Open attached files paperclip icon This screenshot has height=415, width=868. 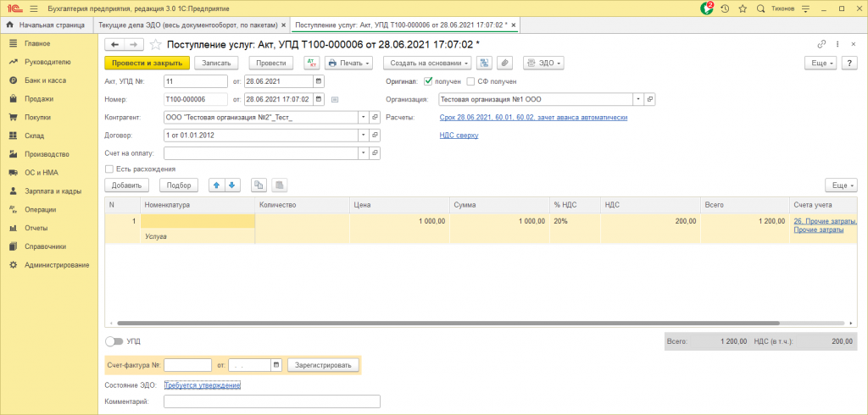(x=504, y=63)
